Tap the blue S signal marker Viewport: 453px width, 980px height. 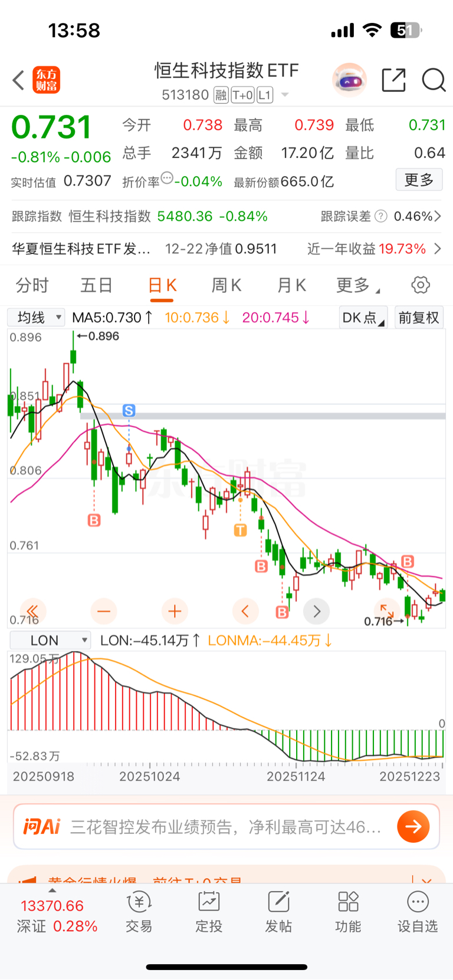(x=129, y=411)
